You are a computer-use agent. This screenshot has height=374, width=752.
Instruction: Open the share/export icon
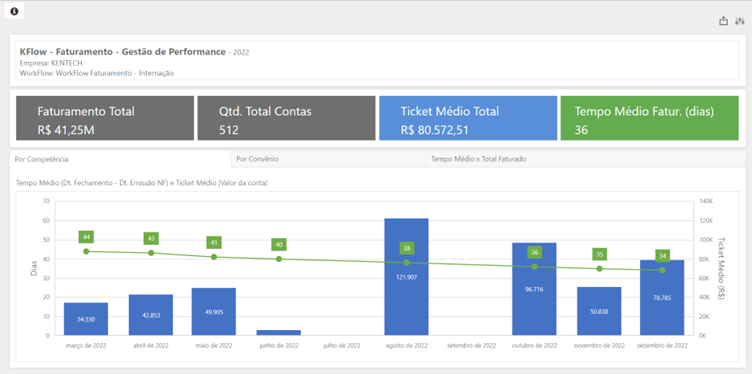tap(723, 21)
